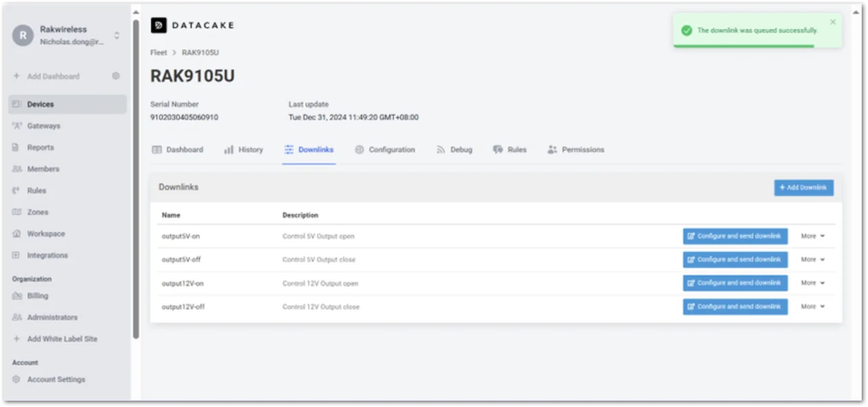Click the Account Settings gear icon
Screen dimensions: 868x407
click(x=17, y=379)
